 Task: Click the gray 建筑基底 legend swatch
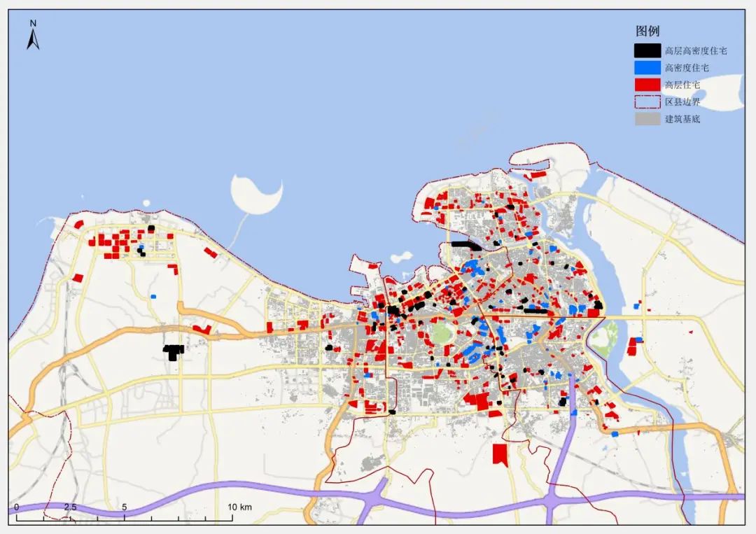[x=647, y=118]
